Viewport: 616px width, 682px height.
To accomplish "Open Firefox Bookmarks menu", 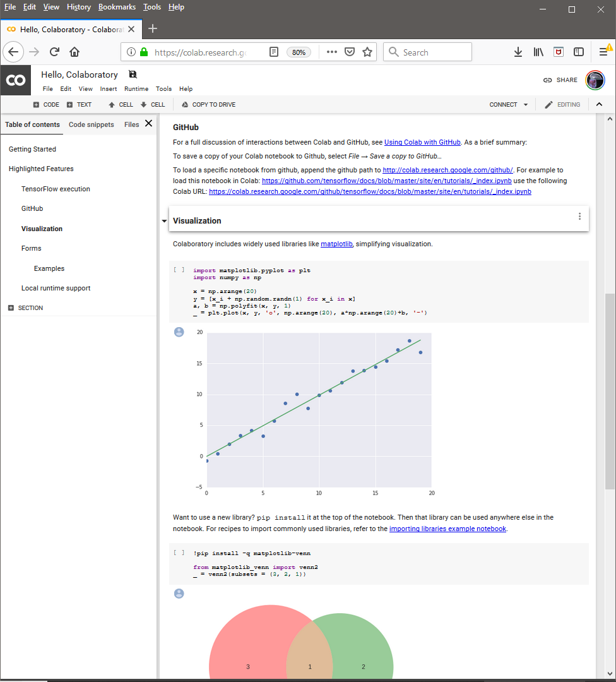I will coord(117,7).
